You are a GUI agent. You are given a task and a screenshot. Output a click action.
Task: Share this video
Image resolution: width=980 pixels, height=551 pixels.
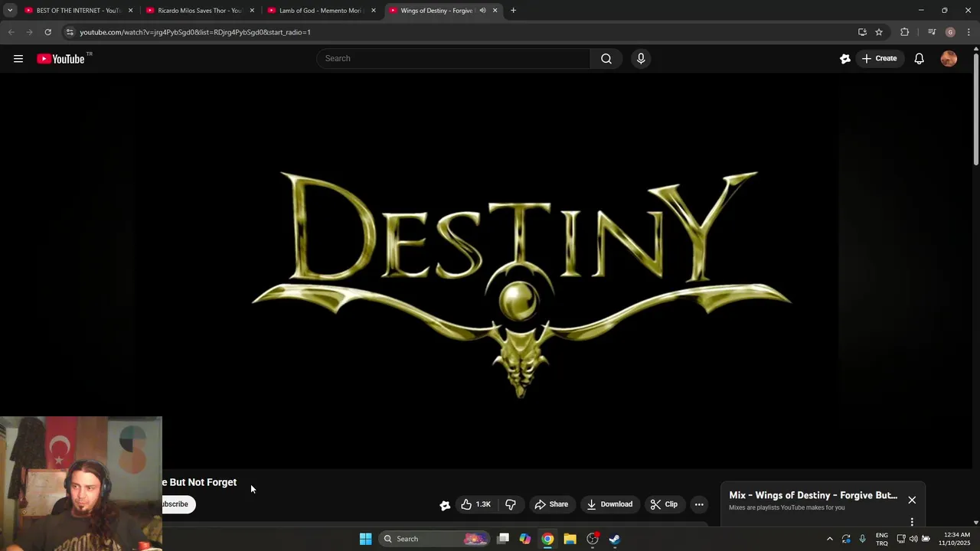(552, 504)
